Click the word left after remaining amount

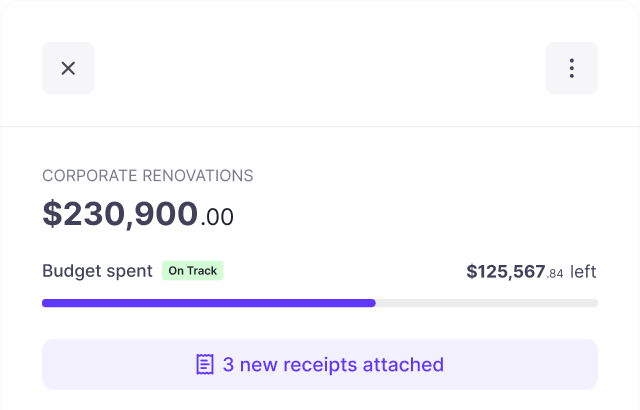[x=583, y=272]
